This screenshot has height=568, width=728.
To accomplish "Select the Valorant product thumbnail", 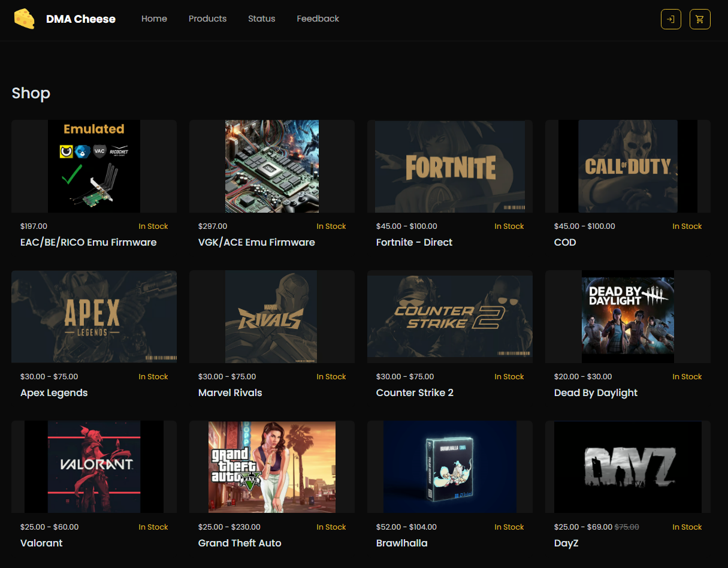I will (x=94, y=467).
